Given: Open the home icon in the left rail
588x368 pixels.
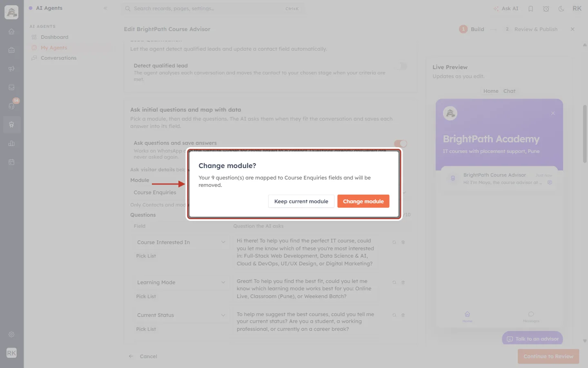Looking at the screenshot, I should click(11, 31).
